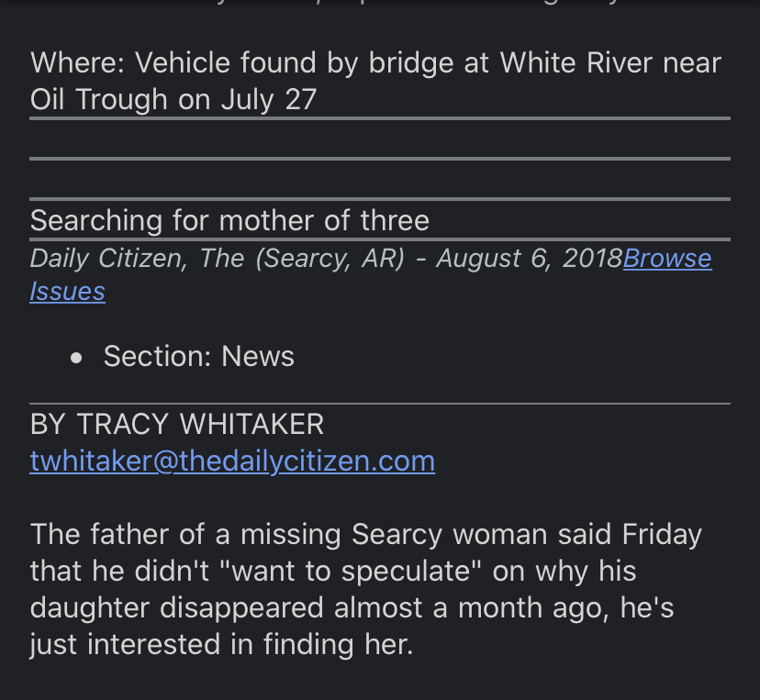Click the horizontal divider above the byline
Screen dimensions: 760x700
380,403
